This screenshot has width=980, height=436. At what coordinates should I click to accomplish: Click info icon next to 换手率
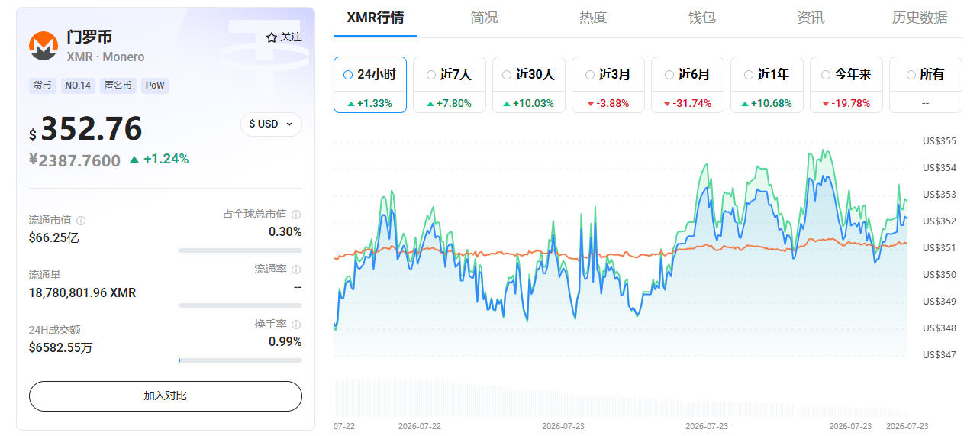click(296, 325)
